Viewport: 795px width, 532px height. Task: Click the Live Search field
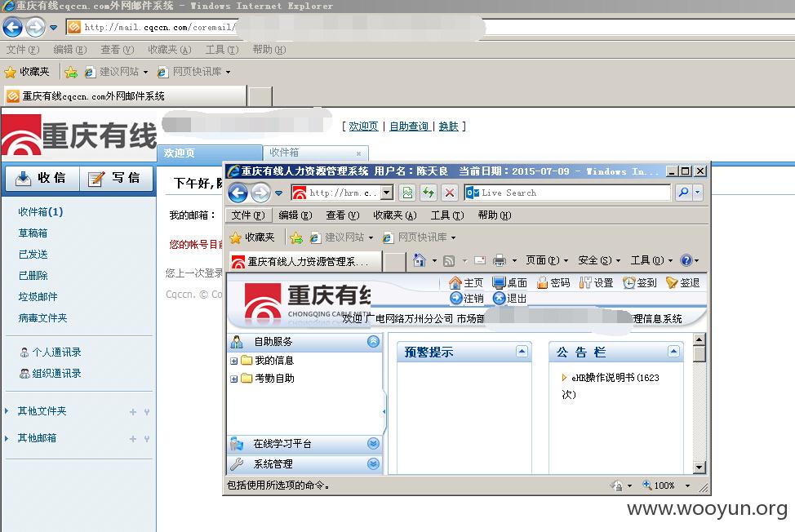(567, 193)
